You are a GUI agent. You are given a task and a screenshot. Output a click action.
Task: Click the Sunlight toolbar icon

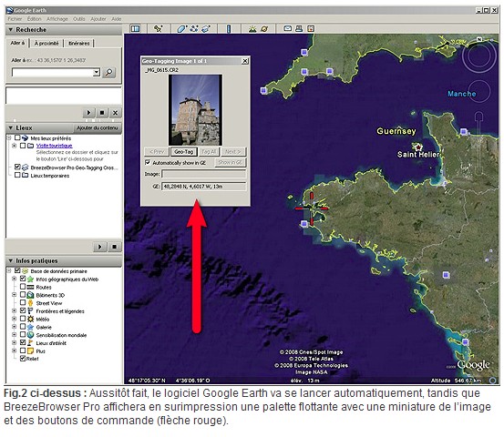(x=252, y=28)
